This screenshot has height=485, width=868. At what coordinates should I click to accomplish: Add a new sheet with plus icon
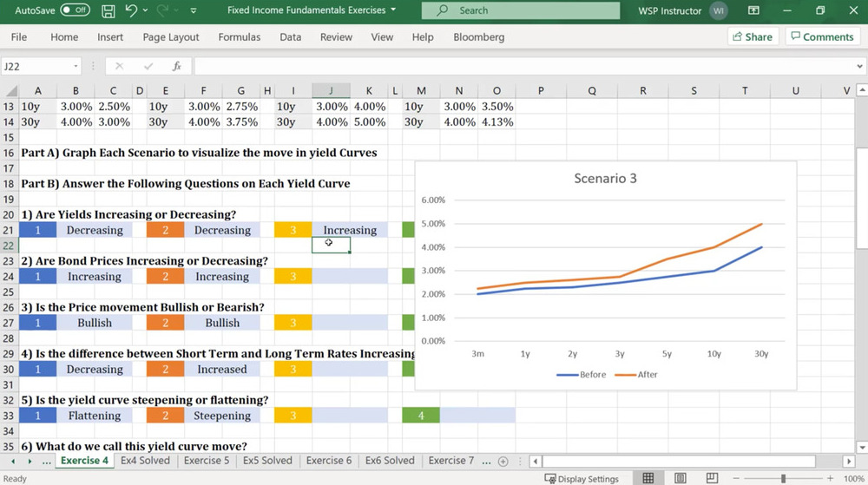coord(503,462)
